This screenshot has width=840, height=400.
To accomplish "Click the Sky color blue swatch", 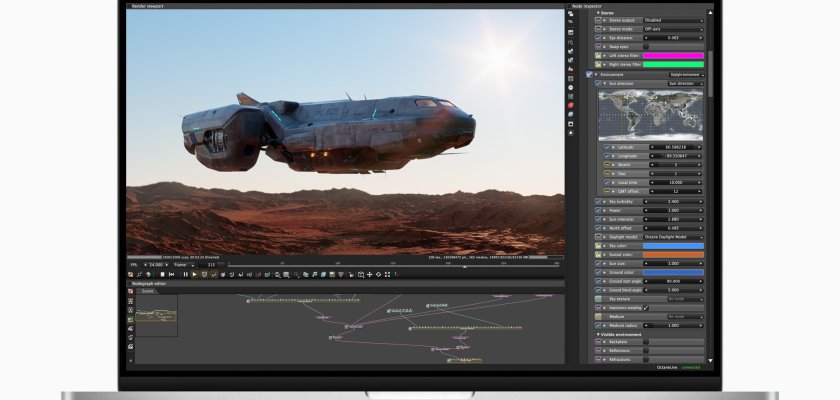I will click(x=671, y=244).
